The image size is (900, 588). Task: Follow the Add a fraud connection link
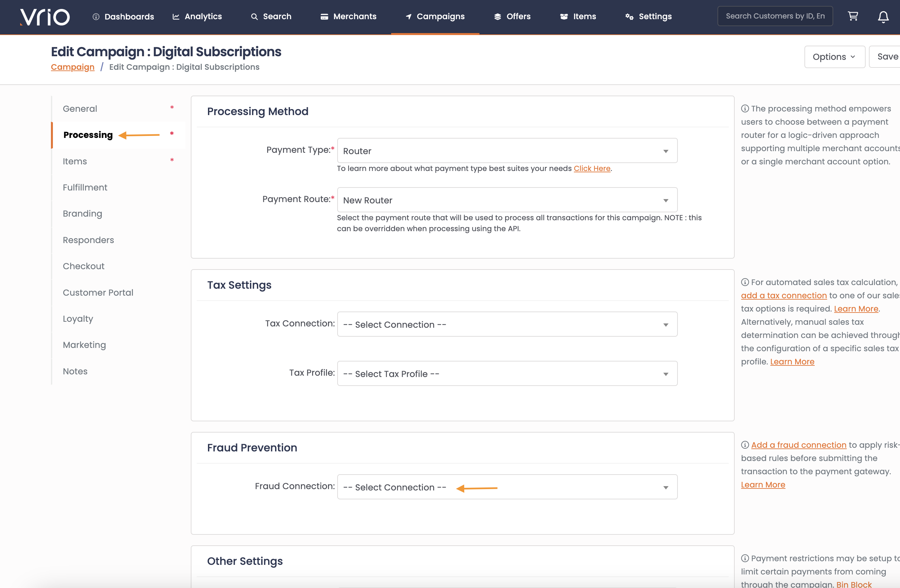pos(798,445)
